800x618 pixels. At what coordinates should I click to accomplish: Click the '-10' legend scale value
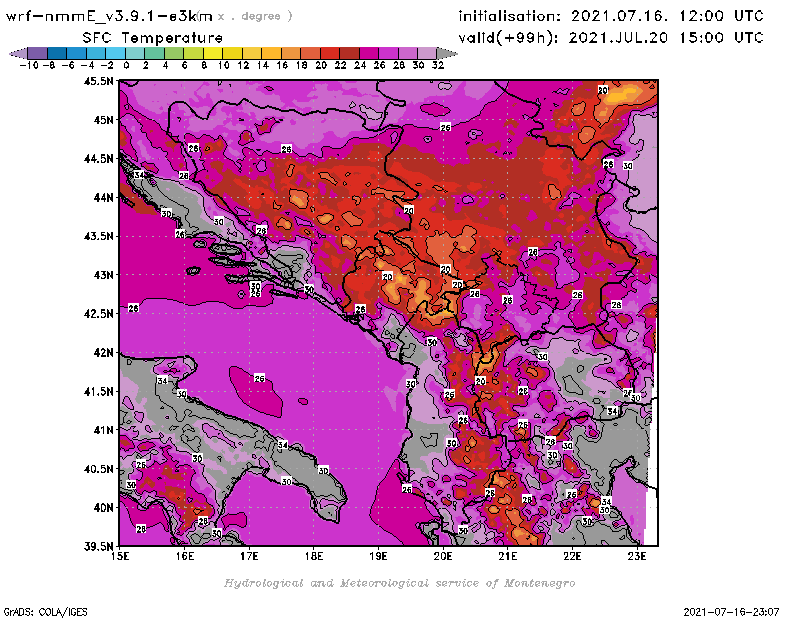28,65
